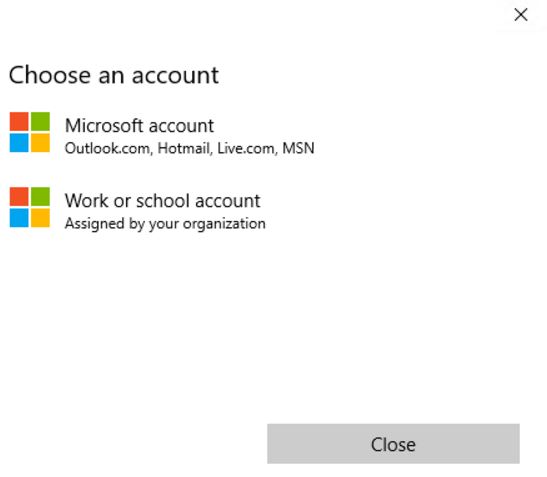Click the gray Close button
Screen dimensions: 547x477
(x=394, y=444)
